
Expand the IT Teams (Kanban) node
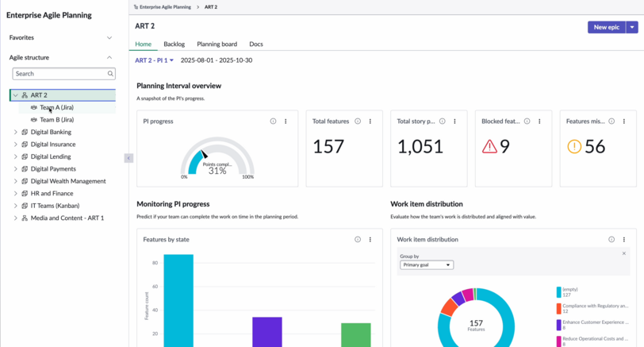coord(15,206)
